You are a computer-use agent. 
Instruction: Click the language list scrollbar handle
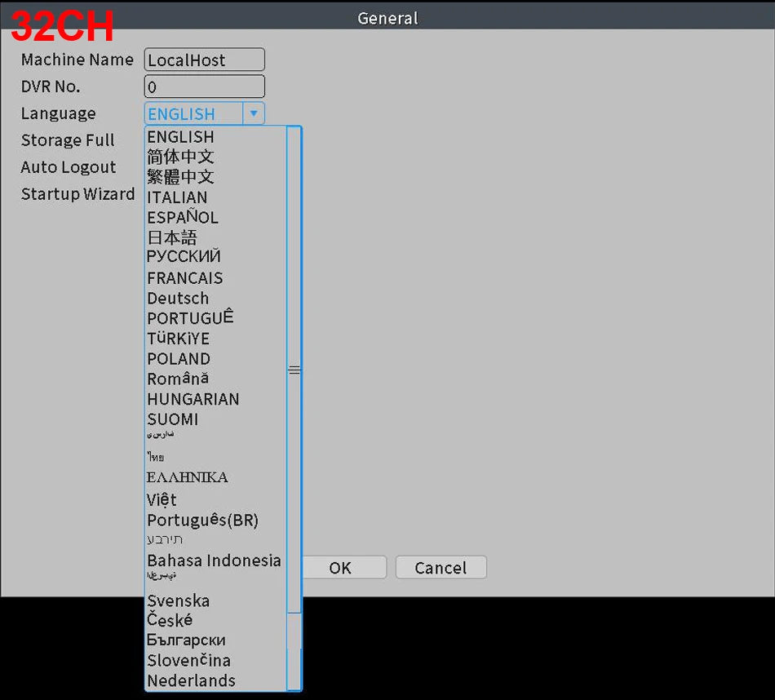coord(294,370)
